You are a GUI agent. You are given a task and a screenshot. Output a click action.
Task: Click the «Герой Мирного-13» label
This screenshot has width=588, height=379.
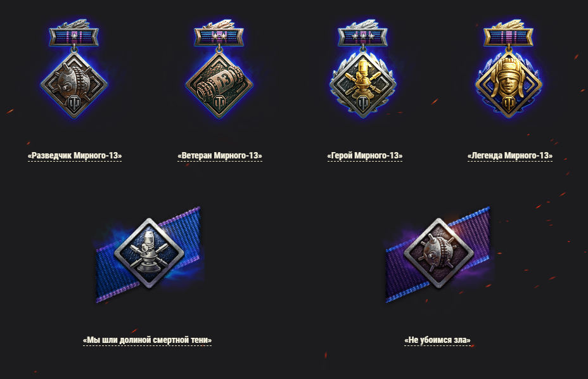(365, 156)
